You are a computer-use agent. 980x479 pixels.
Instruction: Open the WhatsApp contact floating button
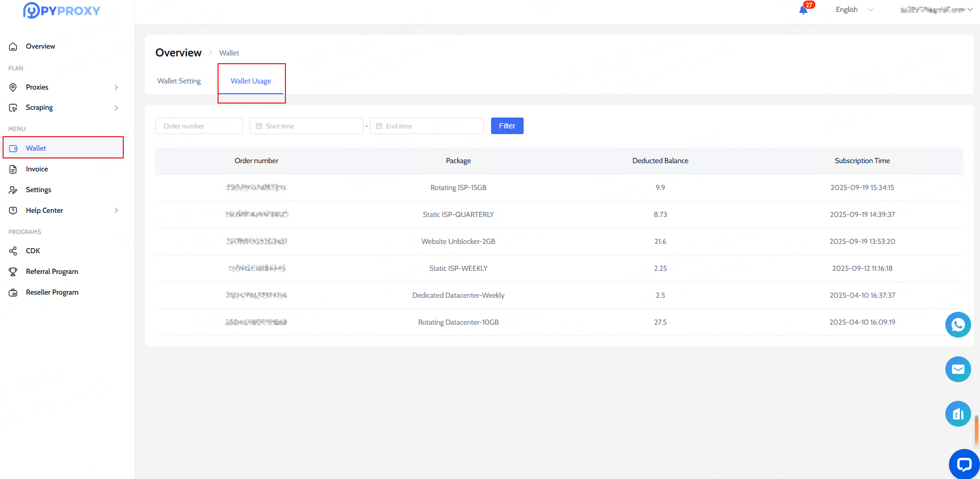958,325
